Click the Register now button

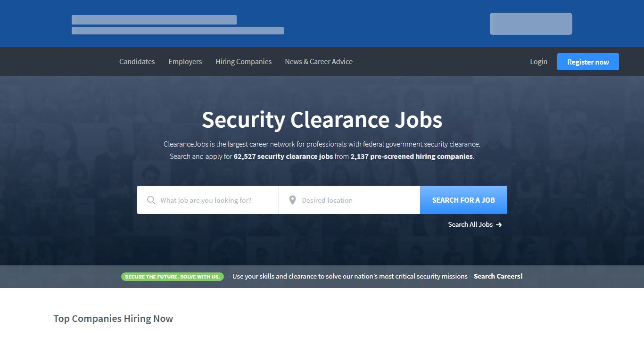[x=588, y=62]
